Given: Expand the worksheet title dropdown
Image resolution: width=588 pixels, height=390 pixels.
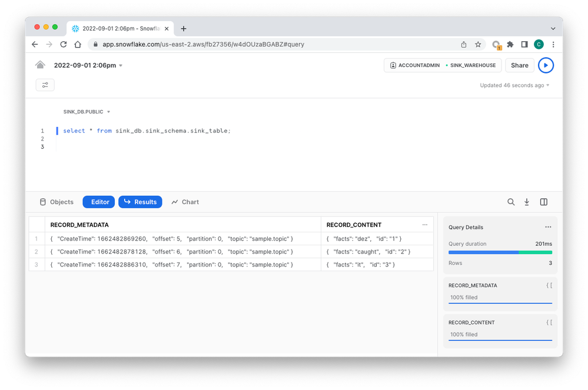Looking at the screenshot, I should [x=121, y=65].
